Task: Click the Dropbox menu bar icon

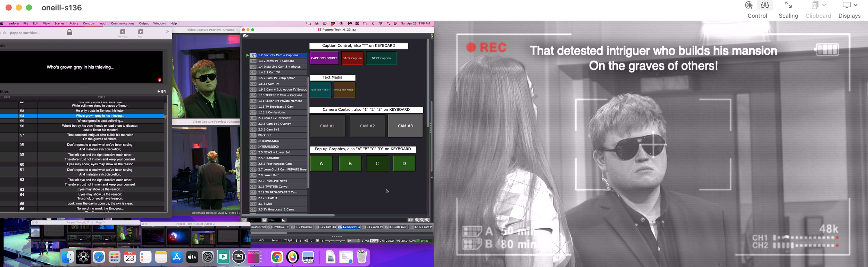Action: (333, 24)
